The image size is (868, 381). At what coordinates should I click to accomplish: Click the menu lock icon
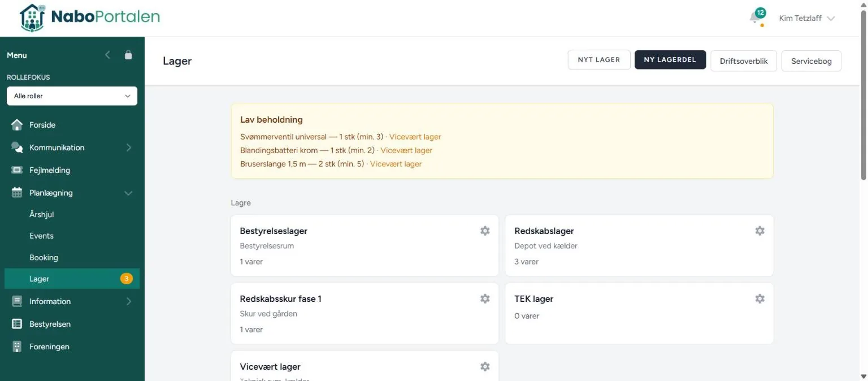(128, 55)
